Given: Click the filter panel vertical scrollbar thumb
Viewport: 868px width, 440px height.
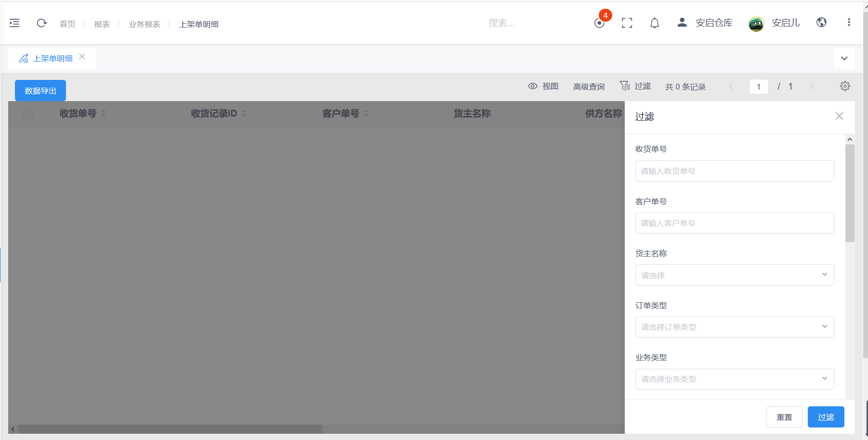Looking at the screenshot, I should pos(850,193).
